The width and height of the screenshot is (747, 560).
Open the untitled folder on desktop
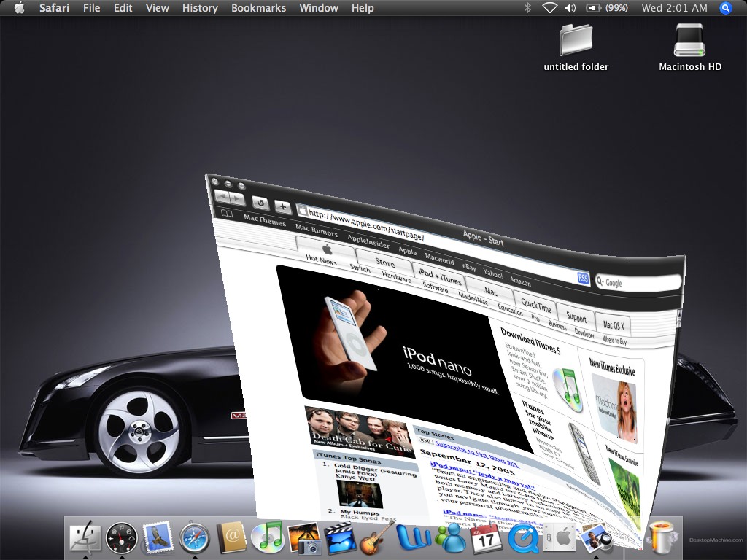click(x=576, y=47)
